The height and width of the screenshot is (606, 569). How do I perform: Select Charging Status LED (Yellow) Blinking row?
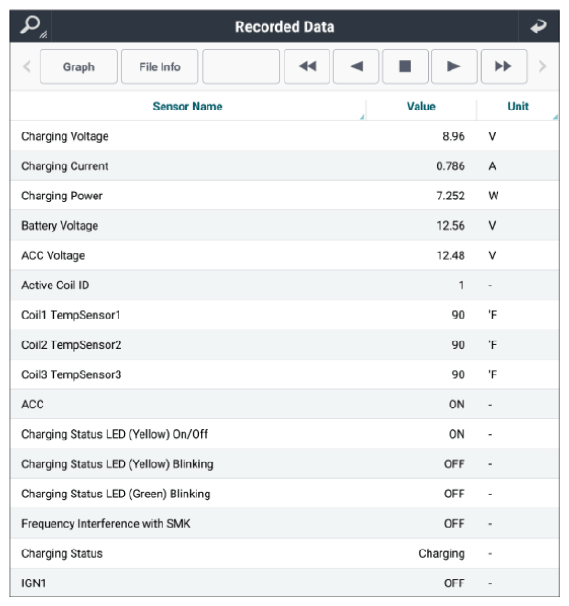tap(284, 464)
